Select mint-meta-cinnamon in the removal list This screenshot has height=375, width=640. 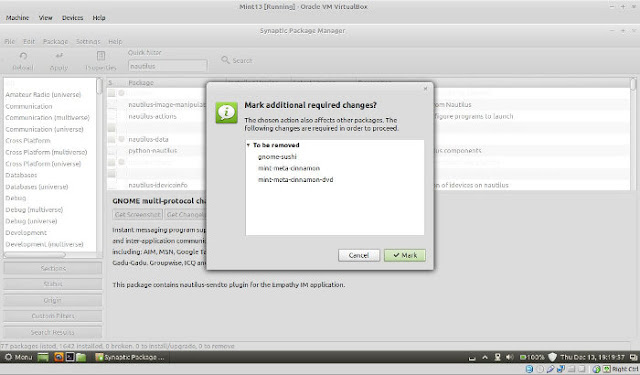[x=289, y=168]
